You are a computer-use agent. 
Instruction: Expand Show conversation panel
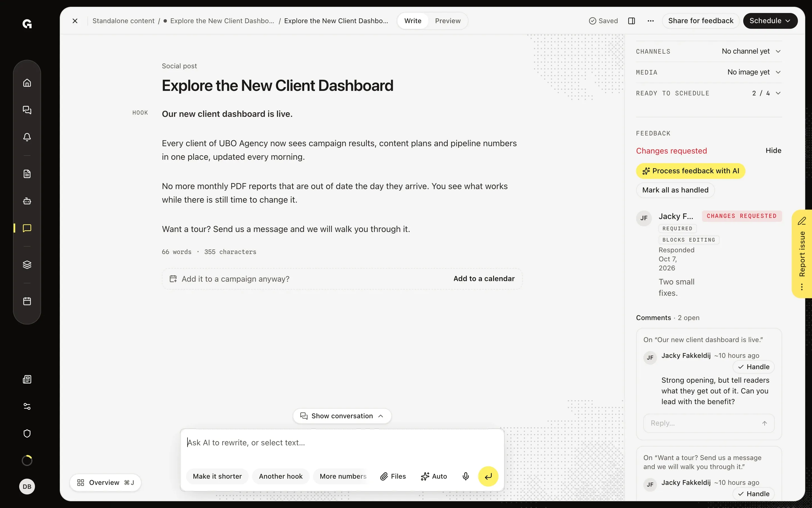[x=342, y=416]
